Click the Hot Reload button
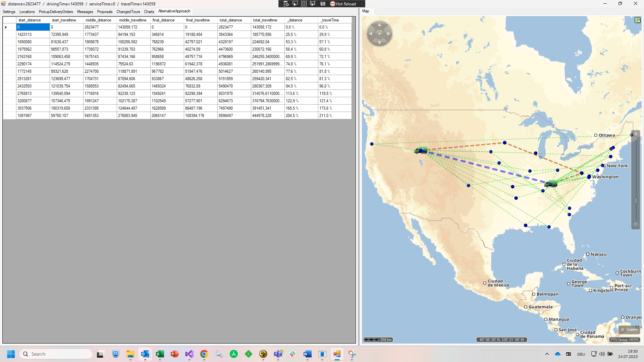 coord(343,4)
